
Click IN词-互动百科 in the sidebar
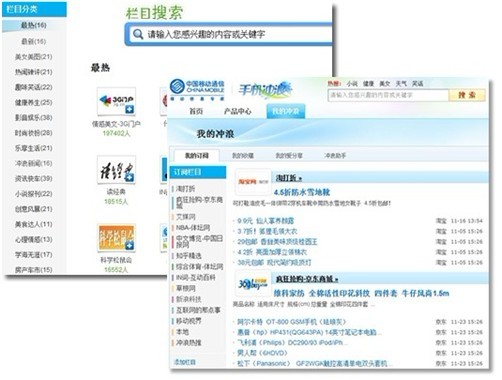195,277
